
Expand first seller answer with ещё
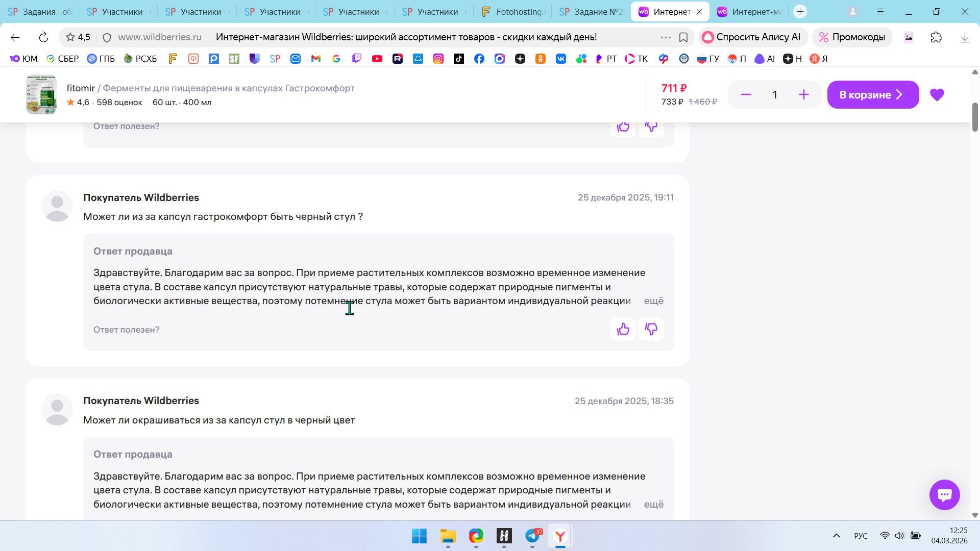653,301
